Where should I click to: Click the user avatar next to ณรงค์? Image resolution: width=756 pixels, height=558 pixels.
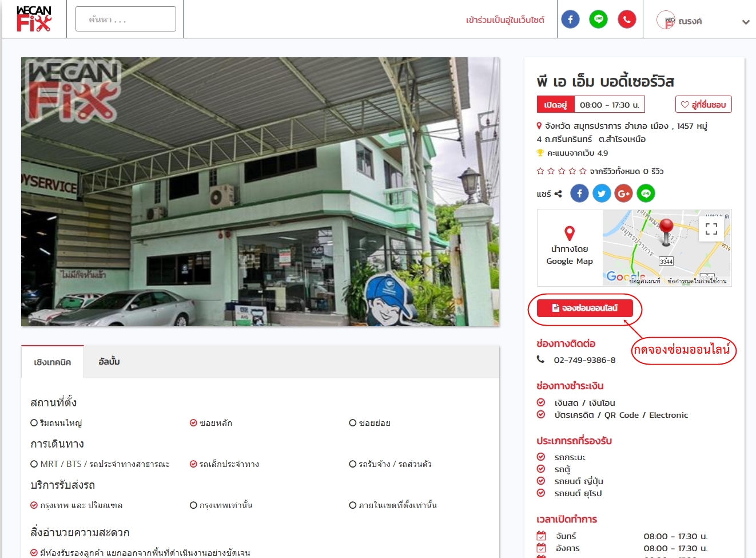tap(666, 20)
